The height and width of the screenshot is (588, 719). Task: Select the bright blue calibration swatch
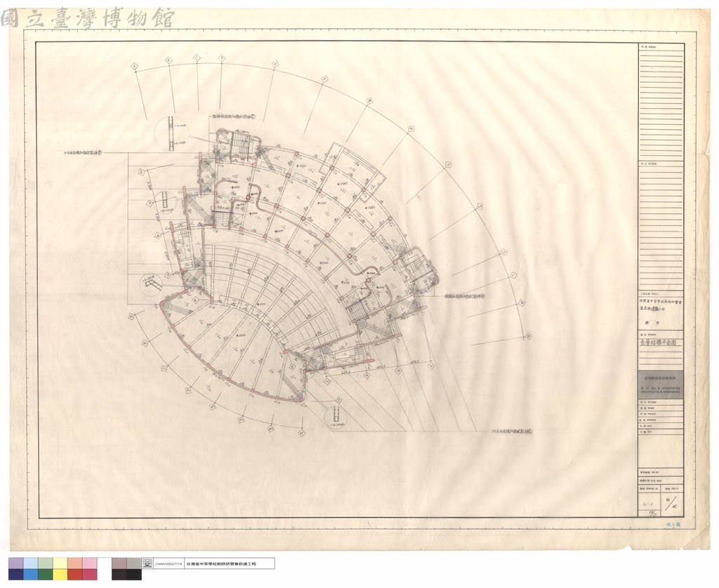click(31, 574)
